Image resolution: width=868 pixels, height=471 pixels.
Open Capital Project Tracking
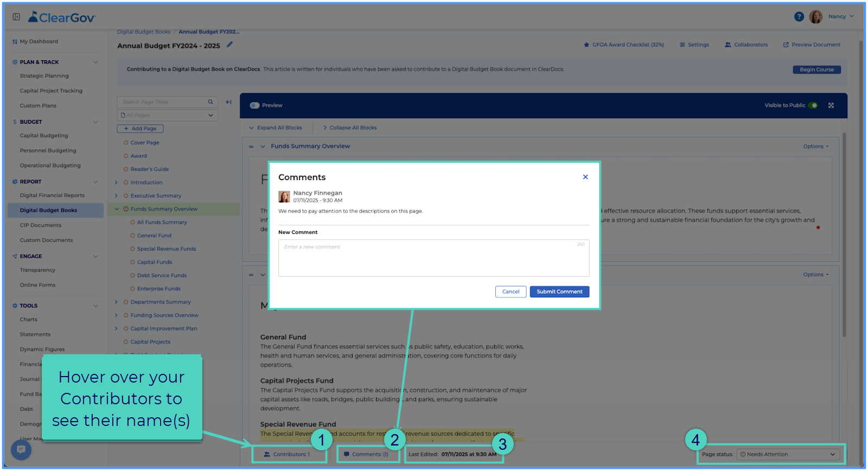pyautogui.click(x=51, y=91)
